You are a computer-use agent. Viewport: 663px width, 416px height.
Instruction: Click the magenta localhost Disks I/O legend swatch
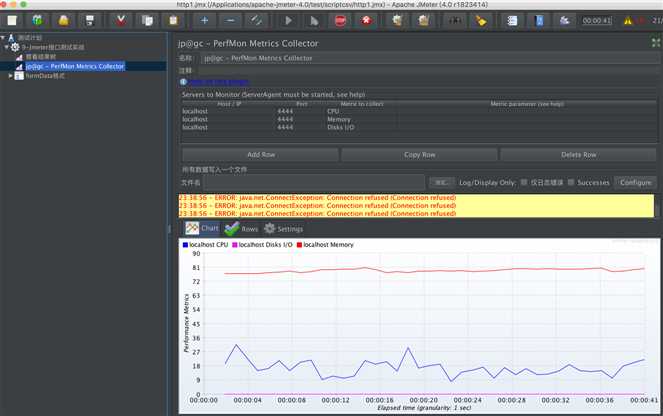point(235,245)
